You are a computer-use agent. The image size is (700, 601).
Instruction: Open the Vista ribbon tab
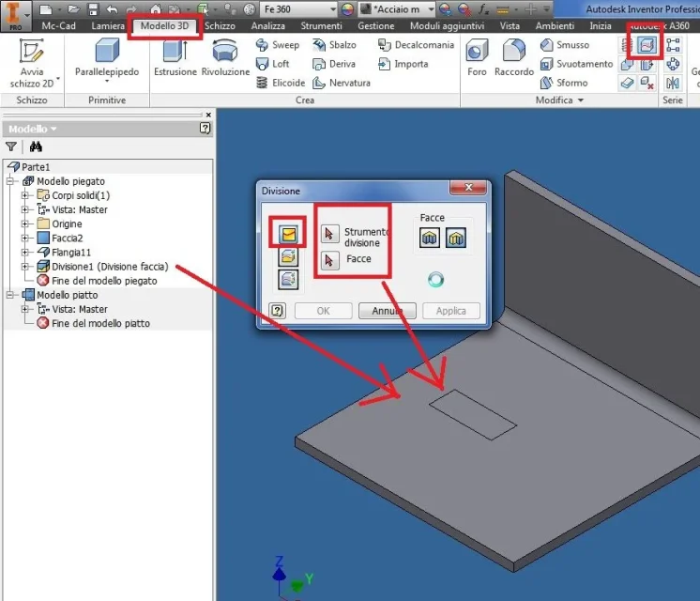pos(510,26)
